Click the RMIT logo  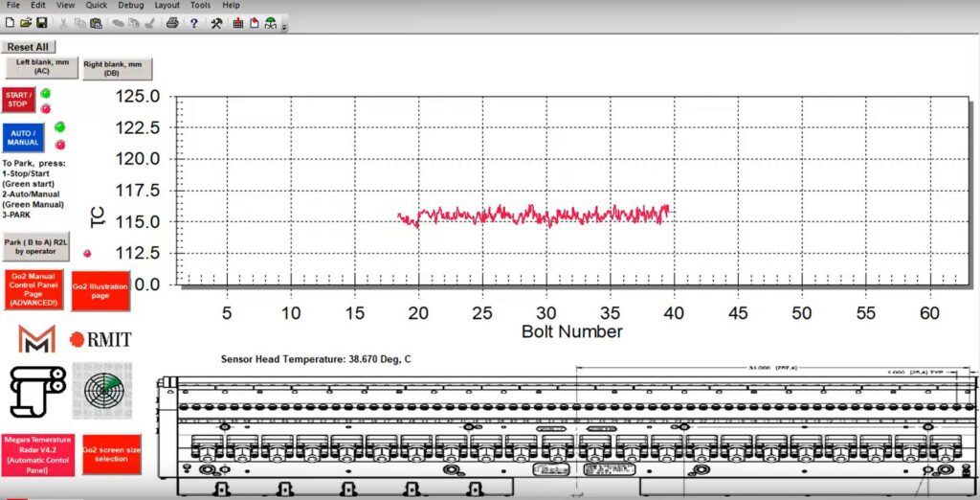pyautogui.click(x=100, y=340)
